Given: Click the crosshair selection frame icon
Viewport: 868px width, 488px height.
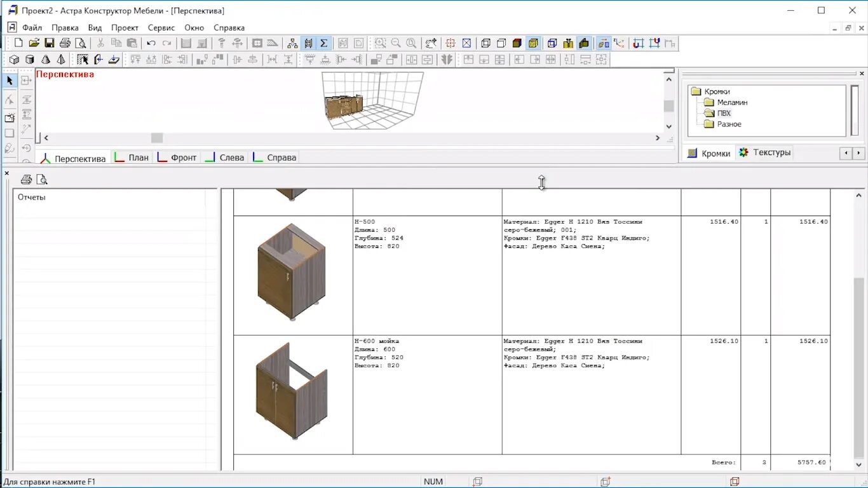Looking at the screenshot, I should click(451, 43).
